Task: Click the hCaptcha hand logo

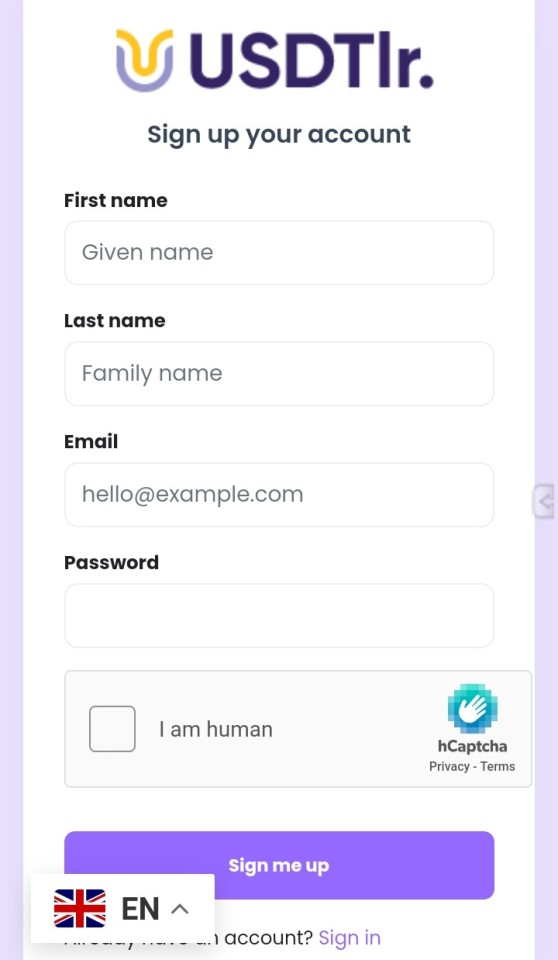Action: [472, 708]
